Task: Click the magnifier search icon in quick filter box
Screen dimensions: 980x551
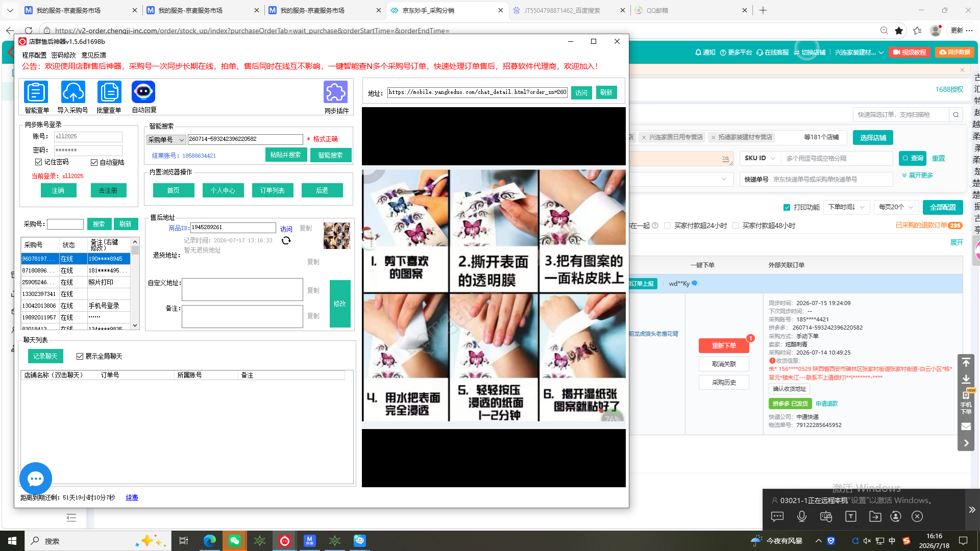Action: point(956,115)
